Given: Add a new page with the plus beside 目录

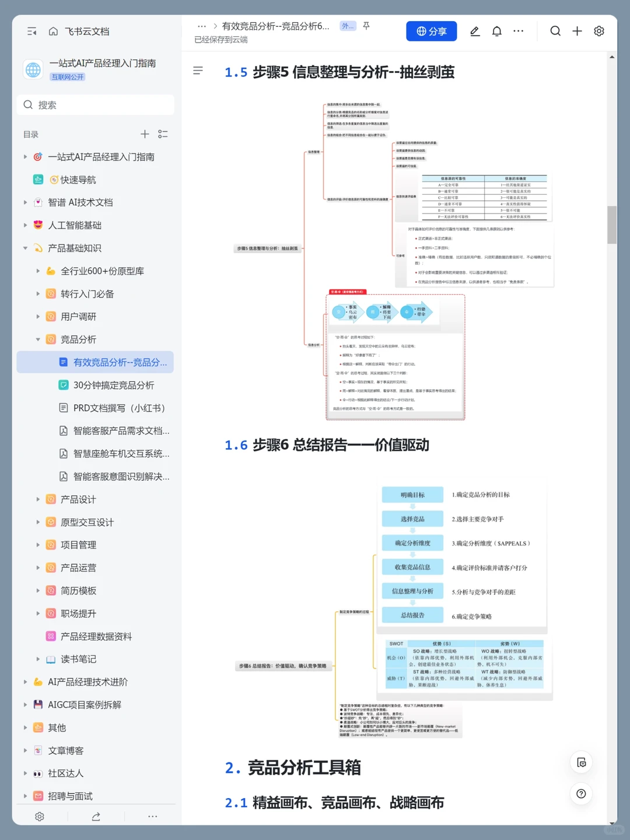Looking at the screenshot, I should click(145, 134).
